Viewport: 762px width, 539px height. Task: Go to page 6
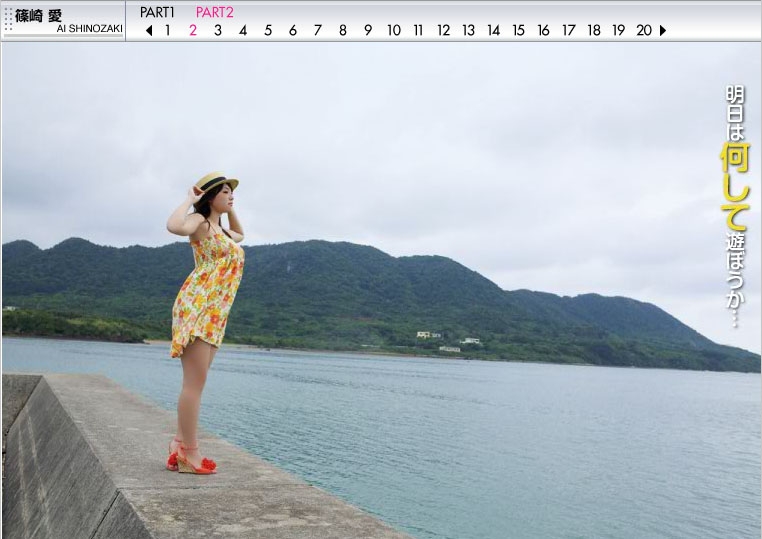pos(293,31)
